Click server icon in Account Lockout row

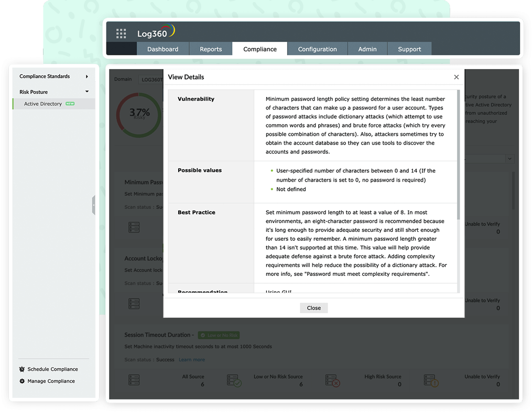pyautogui.click(x=134, y=303)
